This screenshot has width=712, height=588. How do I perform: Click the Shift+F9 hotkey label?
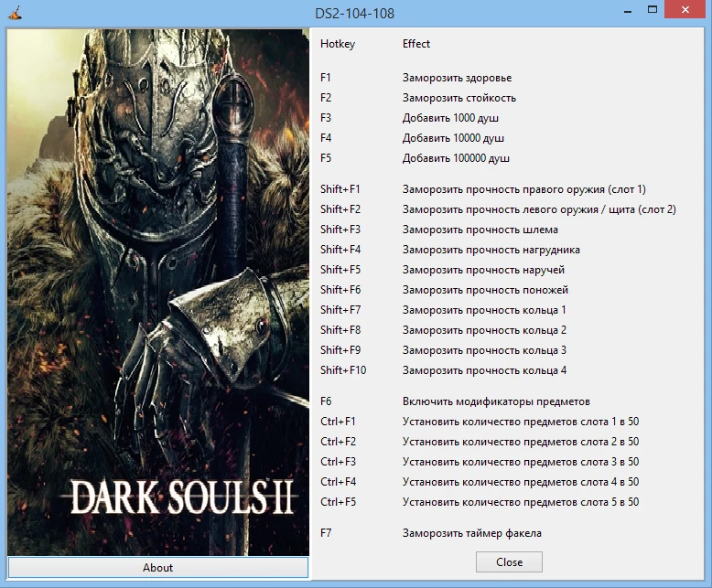(340, 350)
